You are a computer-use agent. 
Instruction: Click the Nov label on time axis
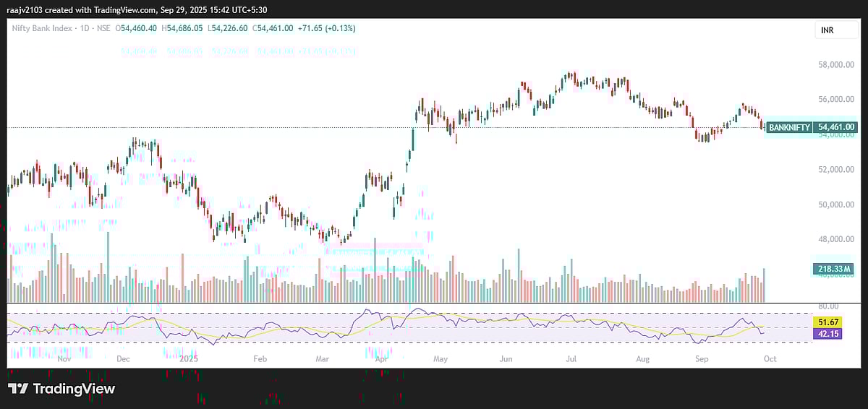click(64, 358)
